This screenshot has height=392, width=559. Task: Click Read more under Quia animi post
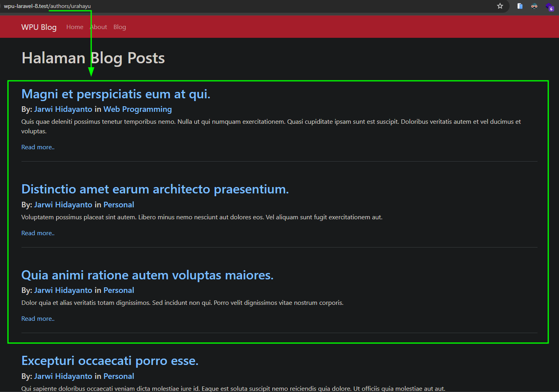[x=38, y=319]
